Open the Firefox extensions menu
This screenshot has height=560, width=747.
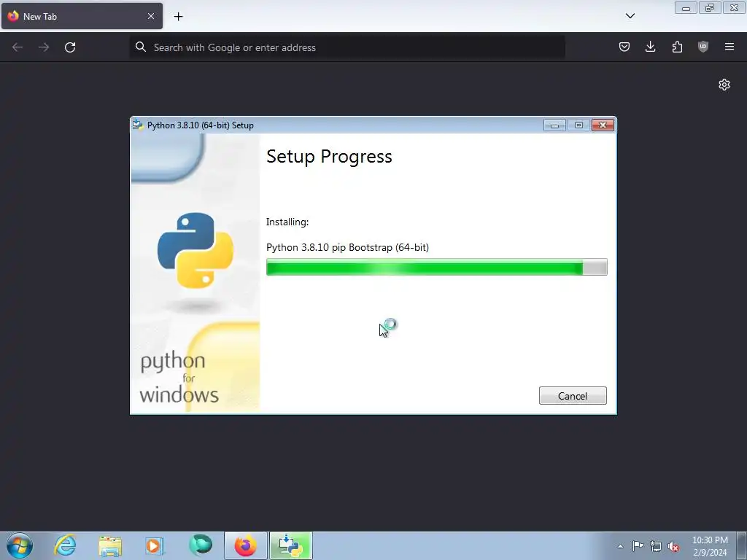pos(677,47)
